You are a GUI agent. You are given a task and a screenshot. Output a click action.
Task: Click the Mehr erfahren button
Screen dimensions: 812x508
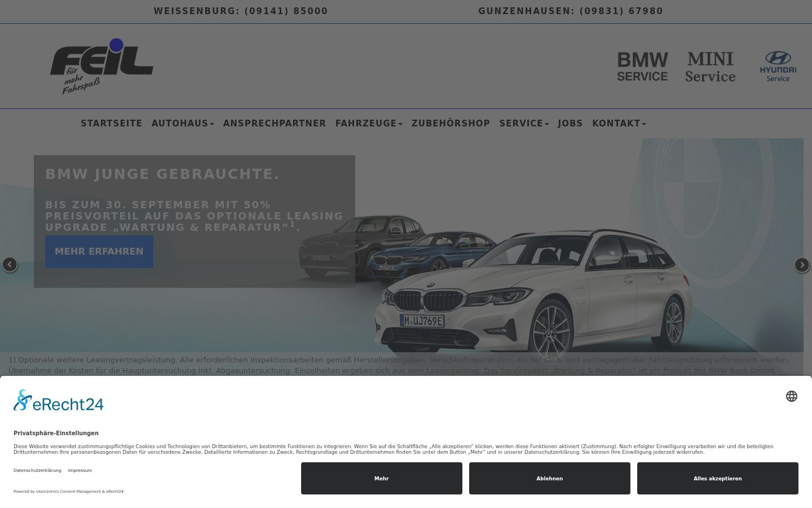point(99,252)
